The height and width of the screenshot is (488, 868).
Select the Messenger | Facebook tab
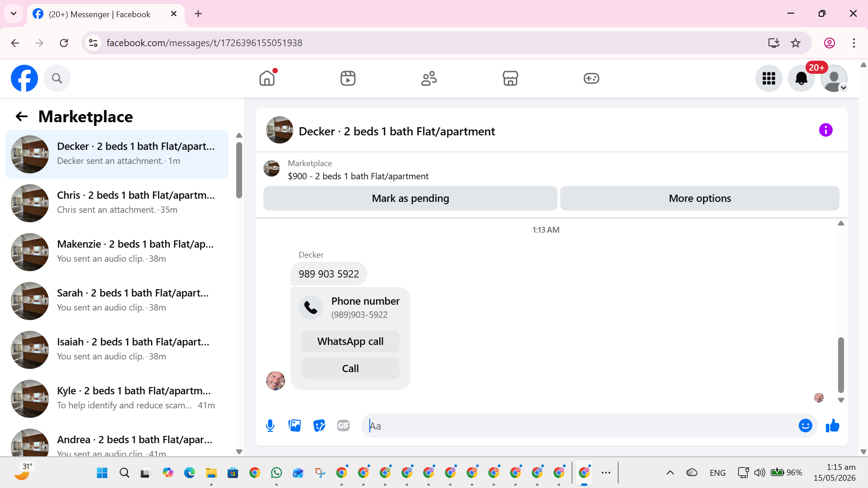pyautogui.click(x=106, y=14)
